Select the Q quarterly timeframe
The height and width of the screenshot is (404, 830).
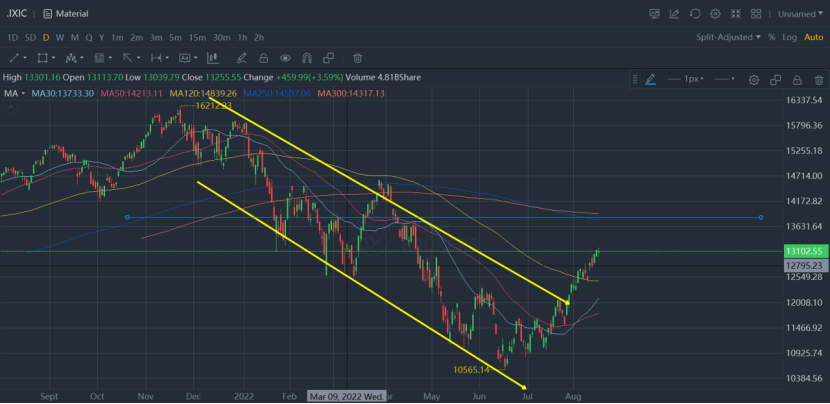[x=89, y=38]
